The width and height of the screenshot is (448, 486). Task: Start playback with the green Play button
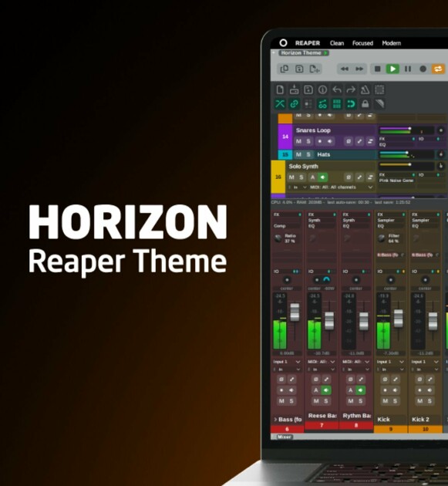[x=392, y=69]
